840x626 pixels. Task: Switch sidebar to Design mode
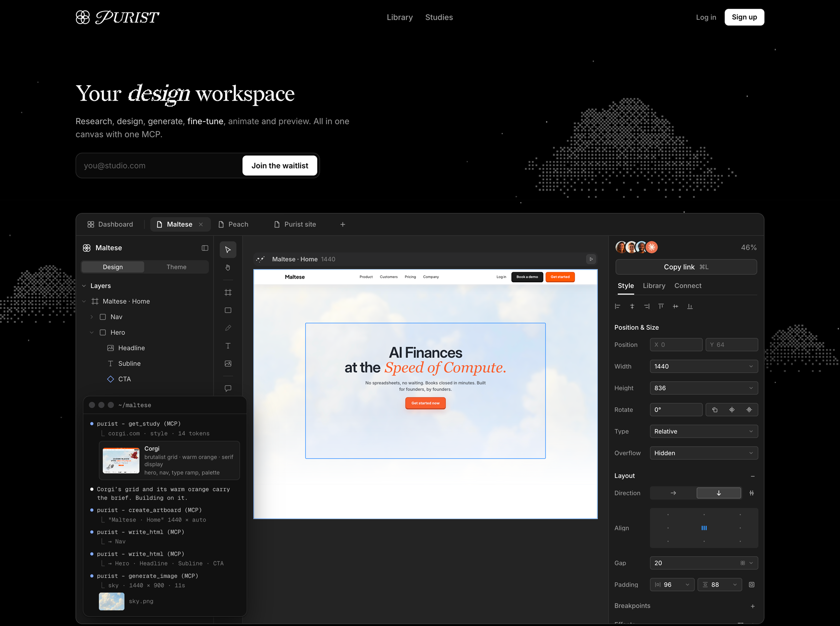(x=113, y=267)
